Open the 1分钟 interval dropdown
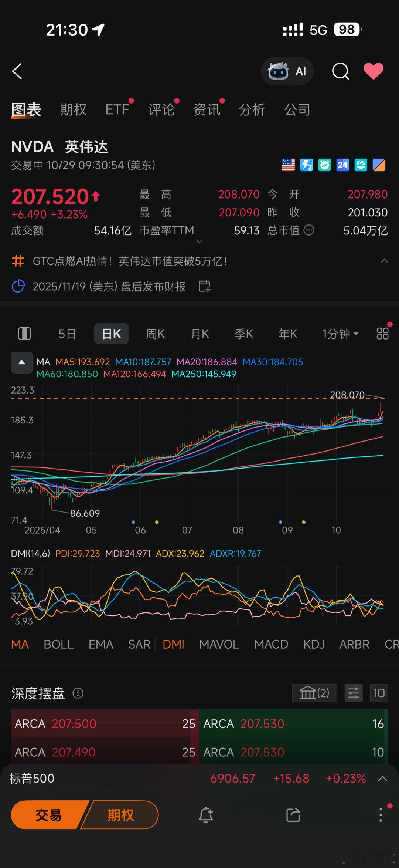 point(340,334)
